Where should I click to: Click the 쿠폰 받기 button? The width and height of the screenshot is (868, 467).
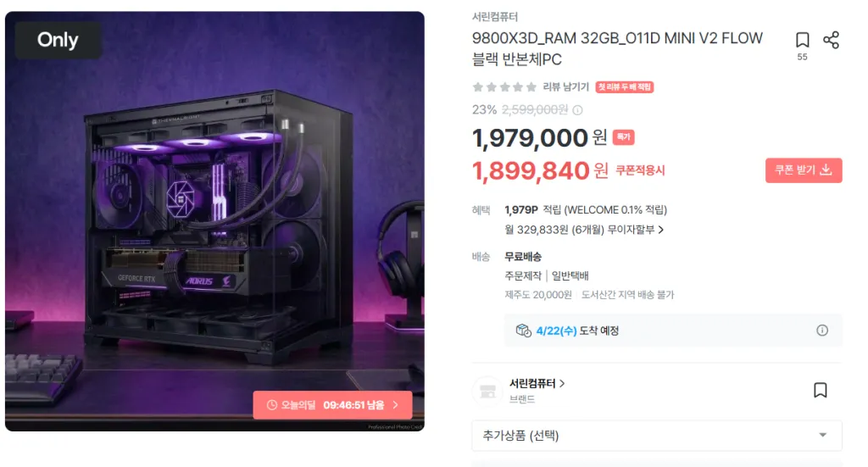804,170
